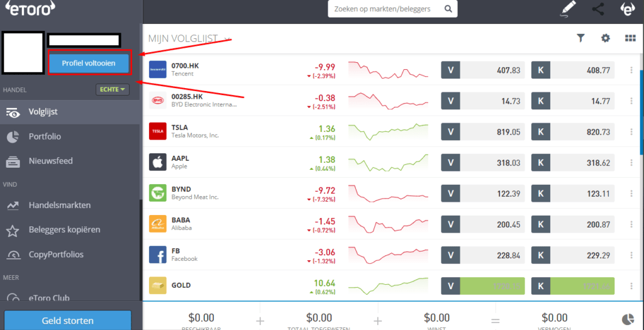The image size is (644, 330).
Task: Open three-dot menu for FB row
Action: pos(631,255)
